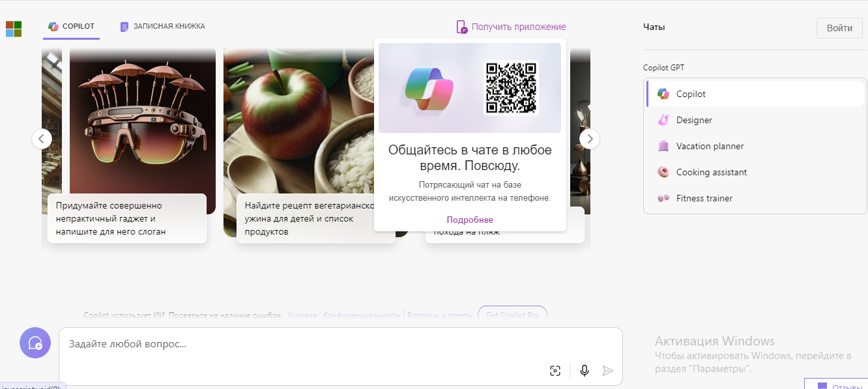
Task: Open the Конфиденциальность link
Action: point(362,315)
